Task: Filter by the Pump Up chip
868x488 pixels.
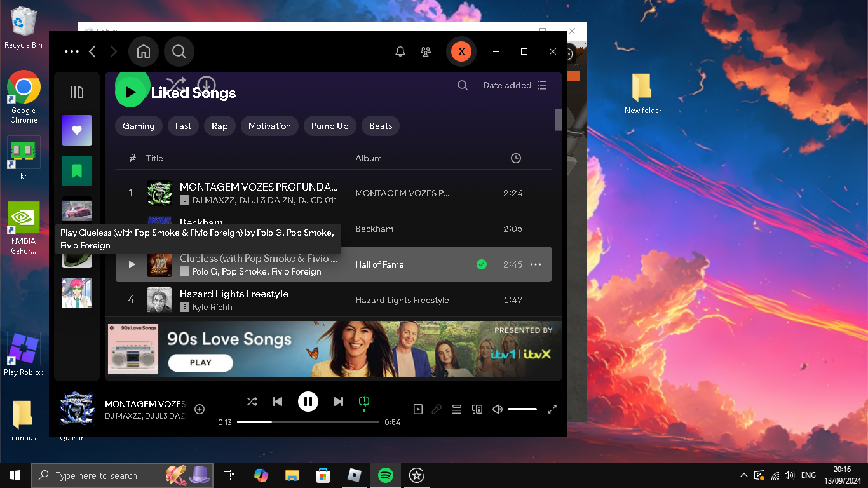Action: pos(330,126)
